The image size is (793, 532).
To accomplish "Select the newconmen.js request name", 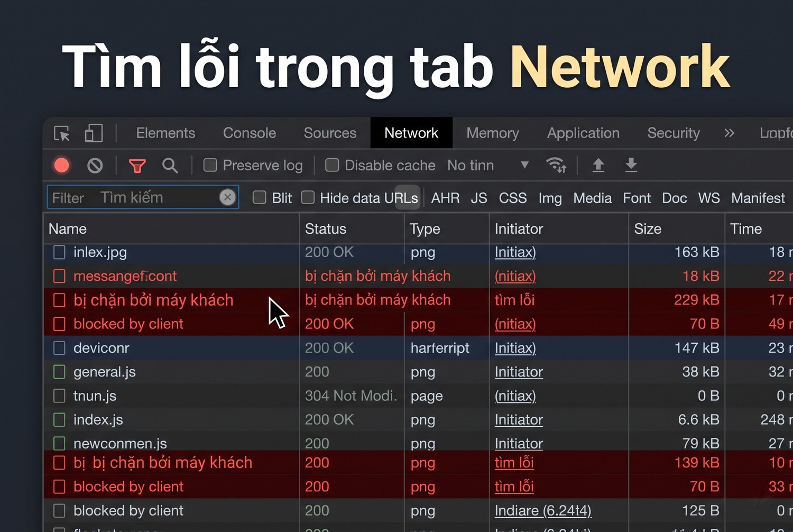I will [120, 444].
